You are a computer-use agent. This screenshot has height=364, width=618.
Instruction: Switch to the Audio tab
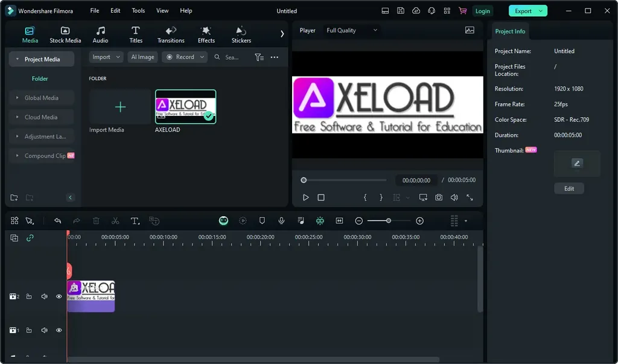pyautogui.click(x=101, y=34)
